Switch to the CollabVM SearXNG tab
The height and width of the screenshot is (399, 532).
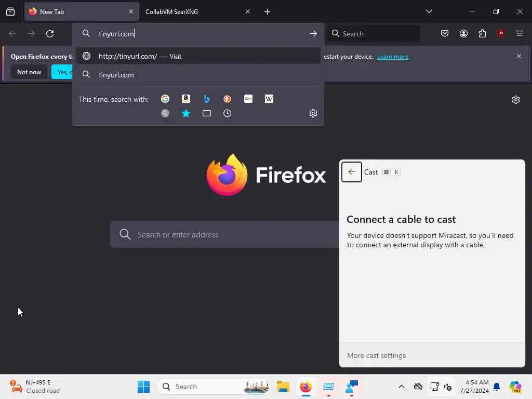pos(198,11)
